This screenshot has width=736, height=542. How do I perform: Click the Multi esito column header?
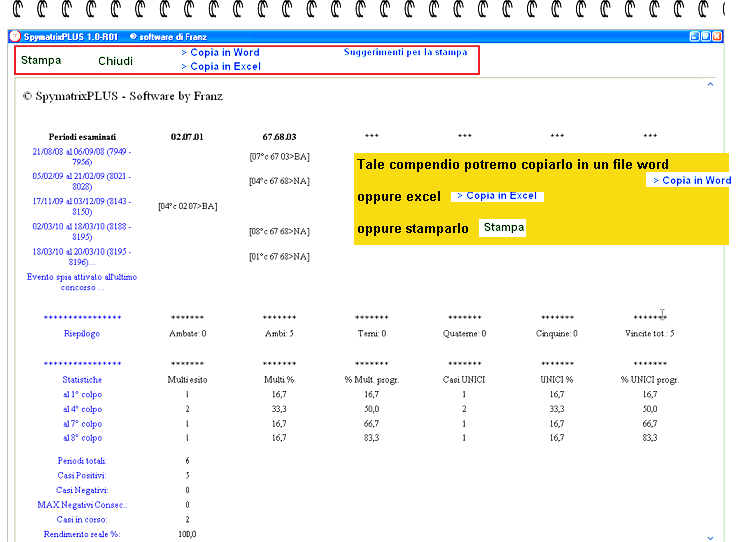click(x=187, y=380)
